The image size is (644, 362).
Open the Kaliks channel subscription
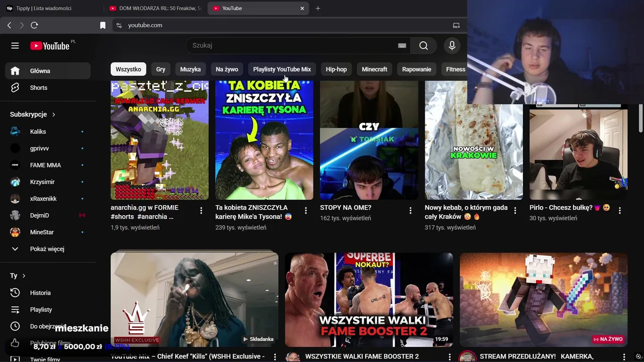48,132
